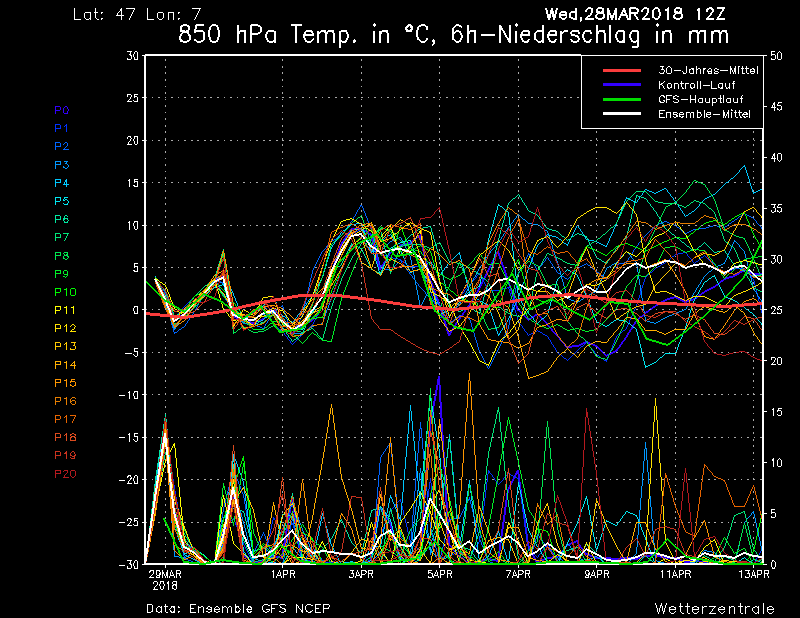Click the white Ensemble-Mittel legend line
Viewport: 800px width, 618px height.
620,116
